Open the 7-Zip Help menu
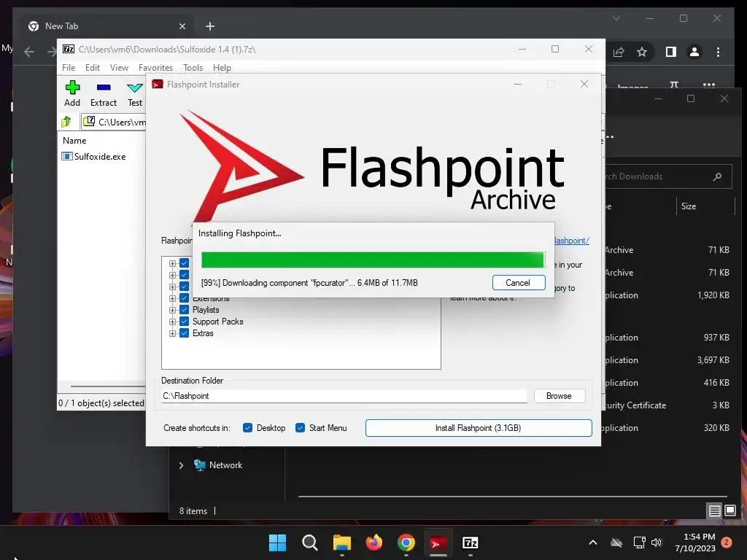The image size is (747, 560). pos(222,68)
